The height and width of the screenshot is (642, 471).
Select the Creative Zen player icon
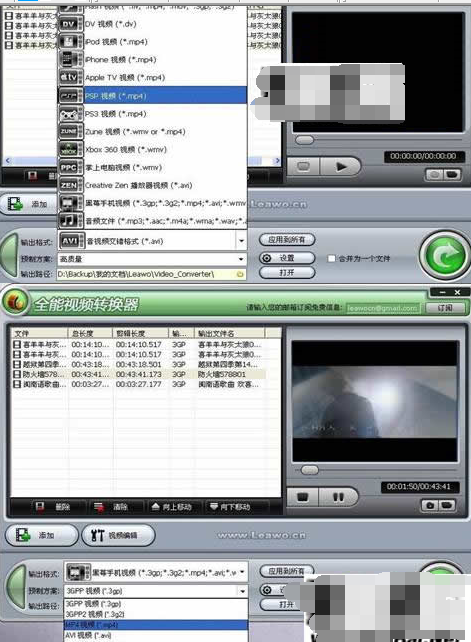point(71,185)
